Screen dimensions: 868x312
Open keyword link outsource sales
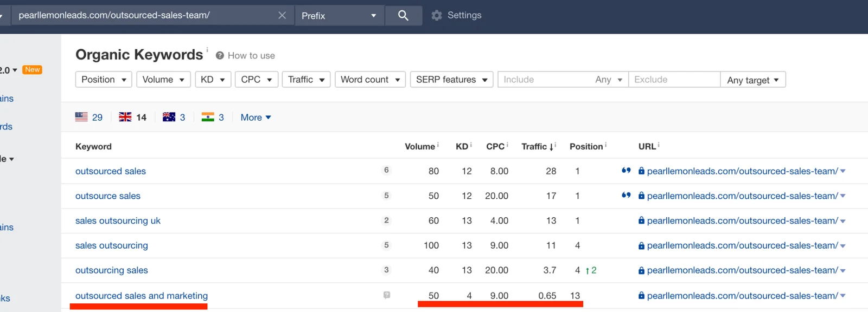click(108, 196)
